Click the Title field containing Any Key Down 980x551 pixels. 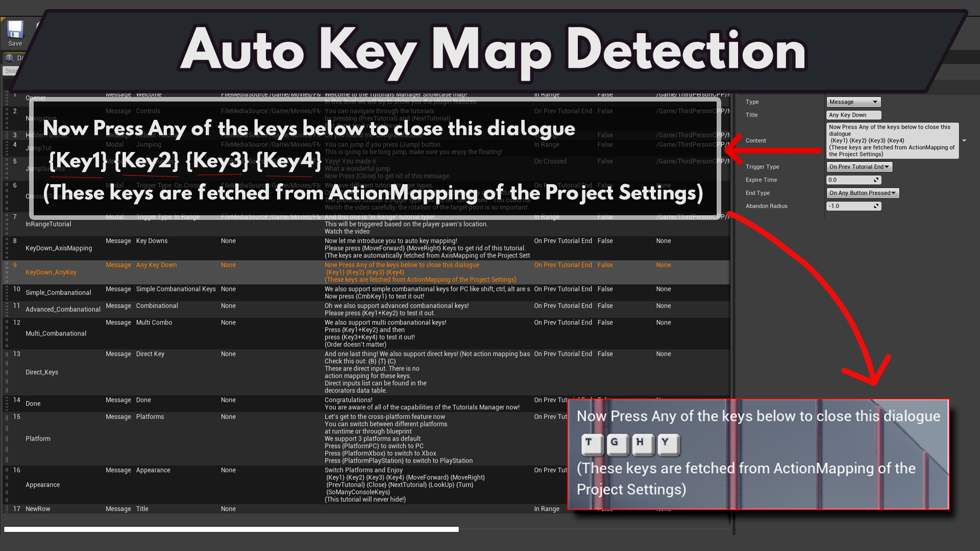tap(853, 115)
